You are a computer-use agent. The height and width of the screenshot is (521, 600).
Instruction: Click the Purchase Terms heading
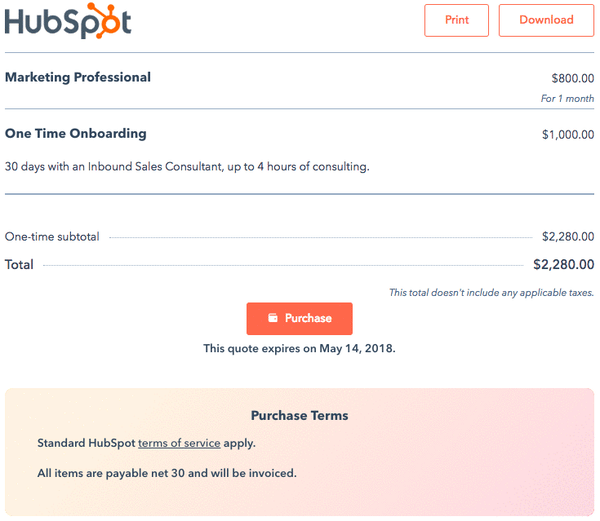click(299, 415)
